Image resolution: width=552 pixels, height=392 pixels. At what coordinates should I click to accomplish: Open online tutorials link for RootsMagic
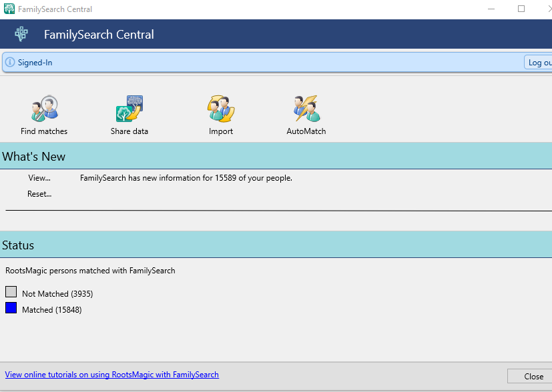(x=112, y=375)
